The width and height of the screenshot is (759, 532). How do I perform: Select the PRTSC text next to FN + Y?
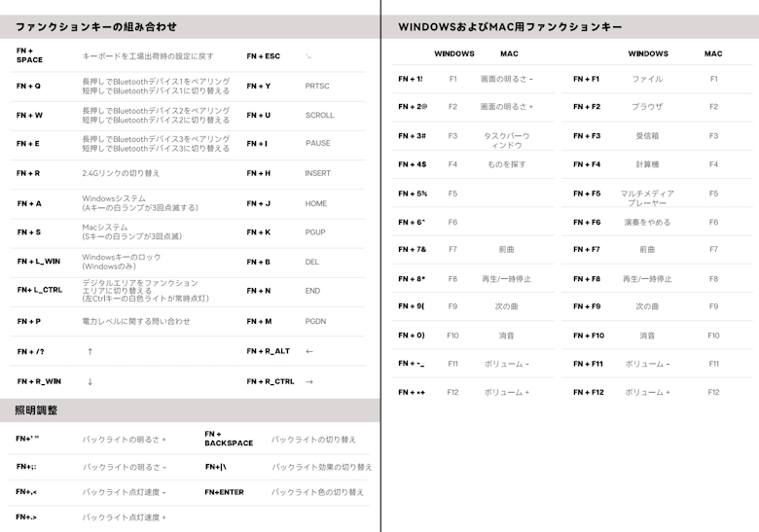click(317, 86)
